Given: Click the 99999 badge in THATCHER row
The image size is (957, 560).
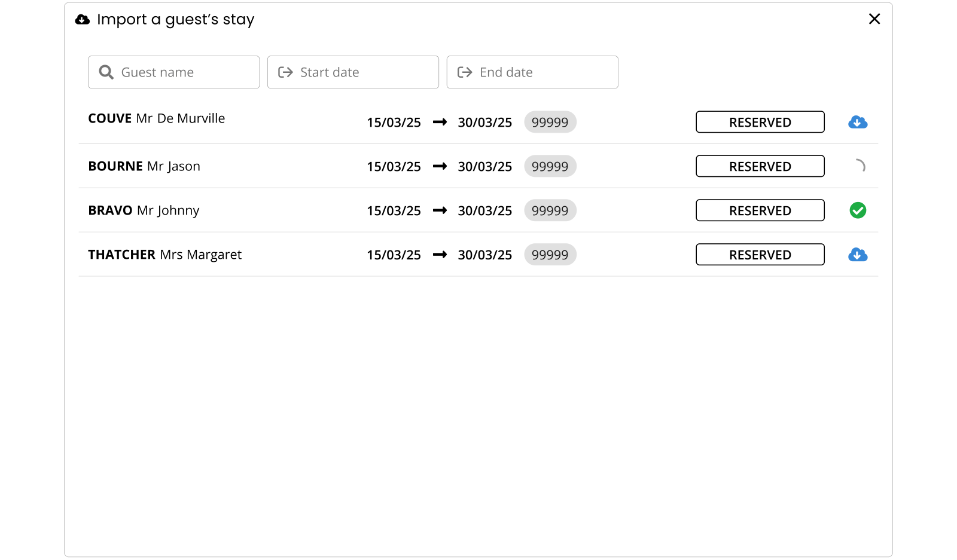Looking at the screenshot, I should tap(550, 255).
